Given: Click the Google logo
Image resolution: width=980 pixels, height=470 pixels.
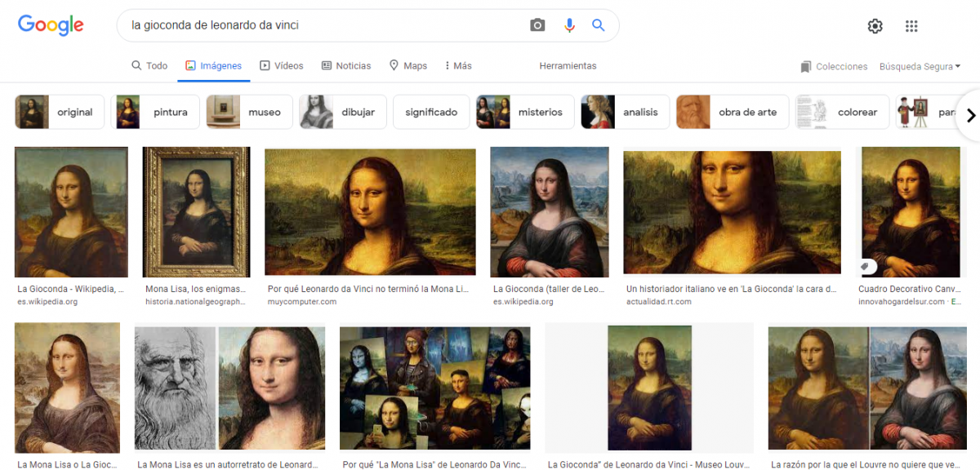Looking at the screenshot, I should click(51, 25).
